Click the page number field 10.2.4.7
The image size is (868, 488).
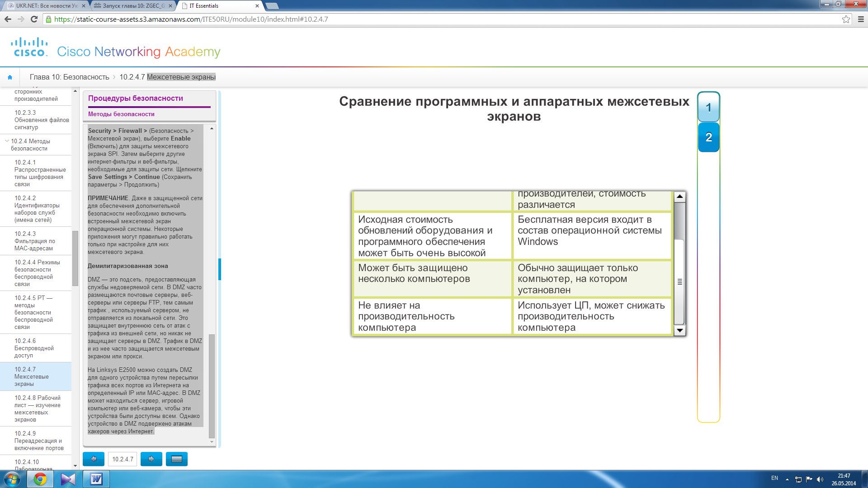coord(123,459)
